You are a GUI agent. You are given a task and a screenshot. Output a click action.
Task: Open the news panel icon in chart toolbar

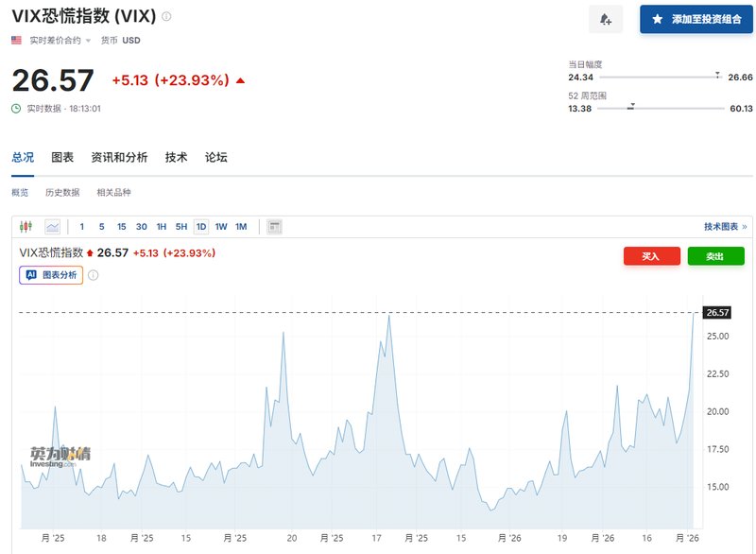[275, 227]
